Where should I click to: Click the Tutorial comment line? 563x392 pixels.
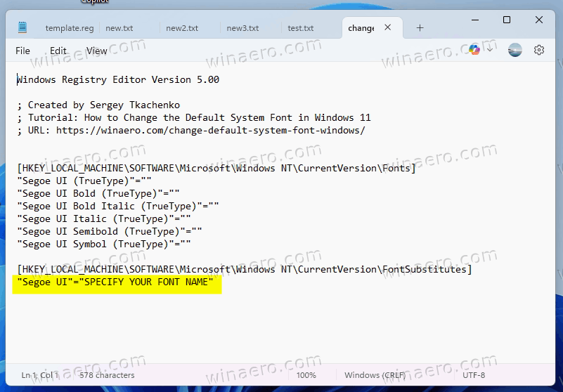pos(194,117)
